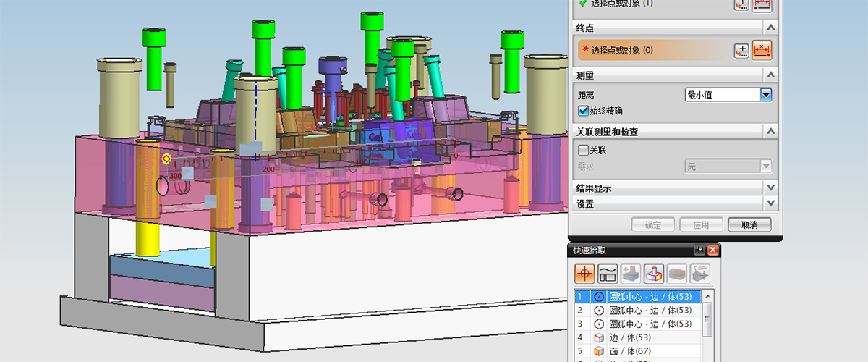The width and height of the screenshot is (868, 362).
Task: Enable the 关联 checkbox
Action: pyautogui.click(x=583, y=151)
